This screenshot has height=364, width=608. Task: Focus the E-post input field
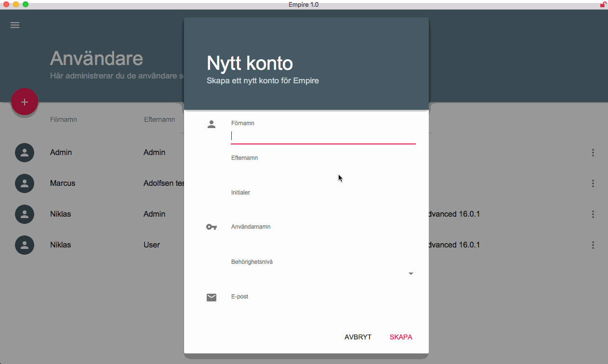pos(323,309)
